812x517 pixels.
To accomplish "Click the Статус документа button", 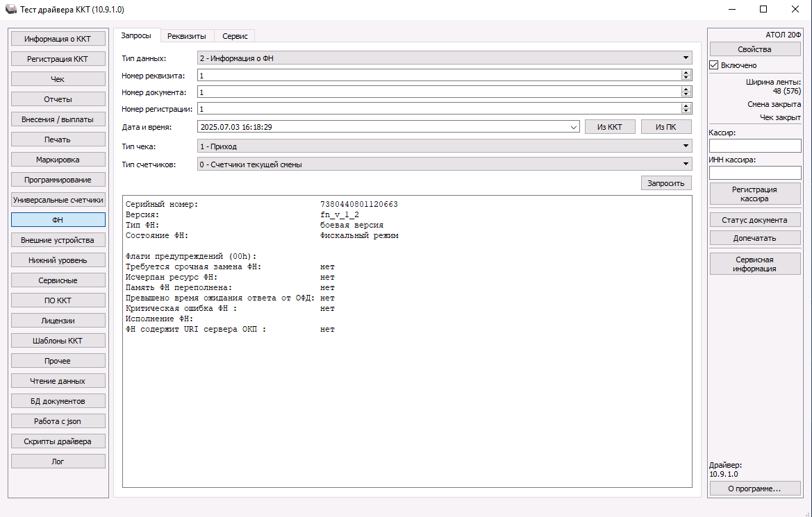I will [x=754, y=220].
